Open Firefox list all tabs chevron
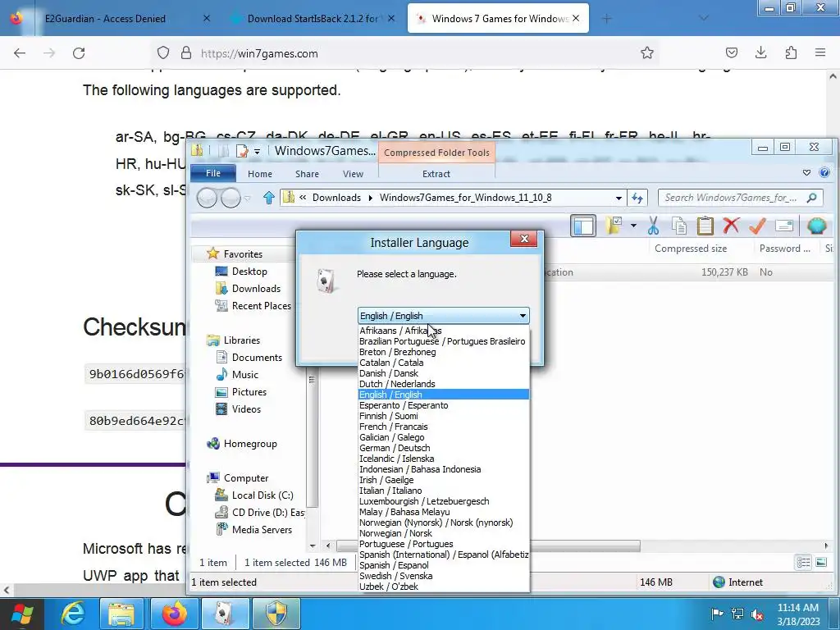 [x=704, y=18]
